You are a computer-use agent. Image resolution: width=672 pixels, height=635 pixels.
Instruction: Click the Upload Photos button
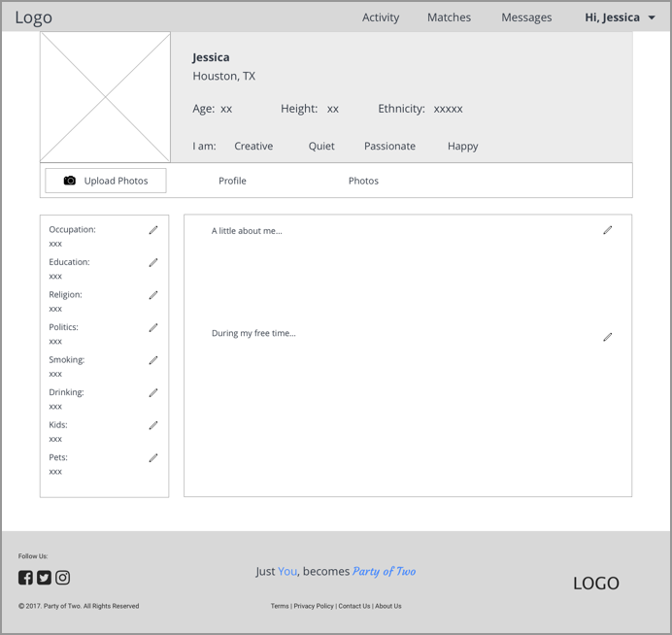[x=106, y=181]
